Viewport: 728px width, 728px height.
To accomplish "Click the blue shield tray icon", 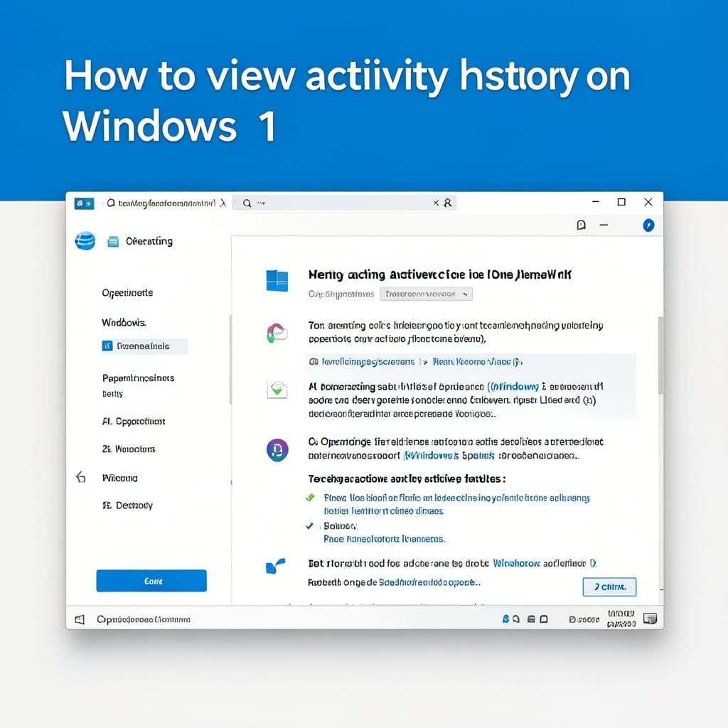I will point(505,619).
